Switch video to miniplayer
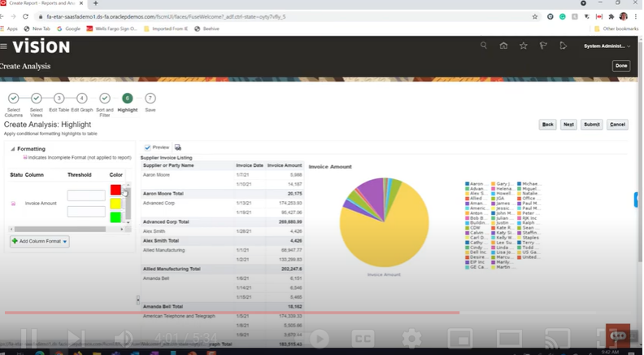Image resolution: width=644 pixels, height=355 pixels. [x=460, y=339]
